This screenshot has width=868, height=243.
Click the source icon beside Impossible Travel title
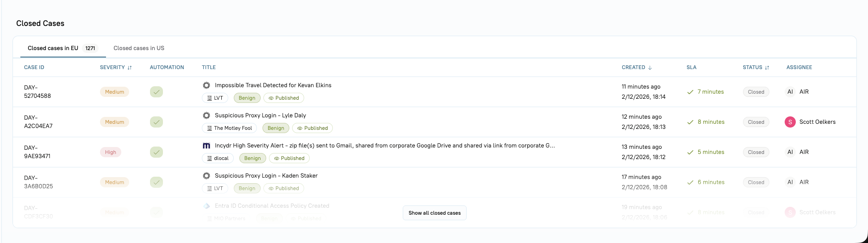click(x=206, y=85)
